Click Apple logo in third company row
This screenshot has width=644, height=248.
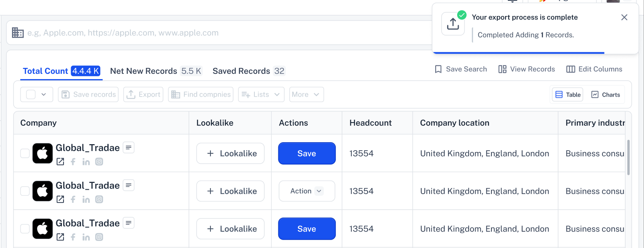(x=43, y=229)
